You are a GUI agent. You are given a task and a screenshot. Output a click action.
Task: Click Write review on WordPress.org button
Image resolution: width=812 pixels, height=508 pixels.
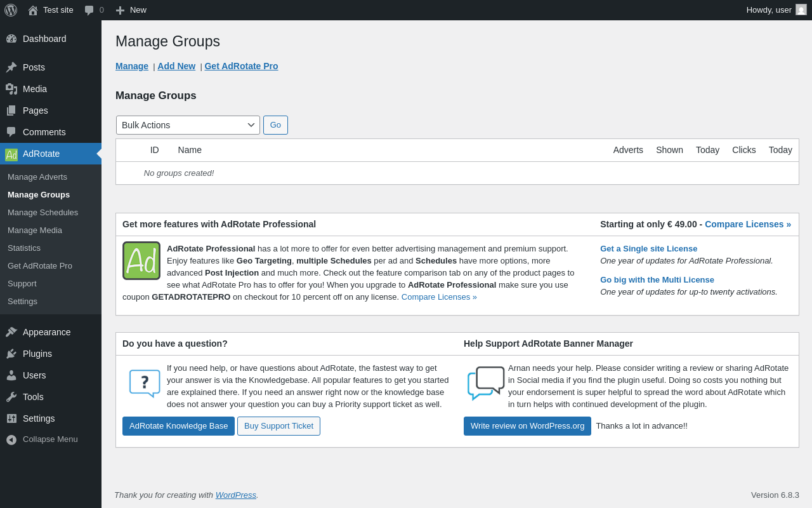[x=527, y=426]
